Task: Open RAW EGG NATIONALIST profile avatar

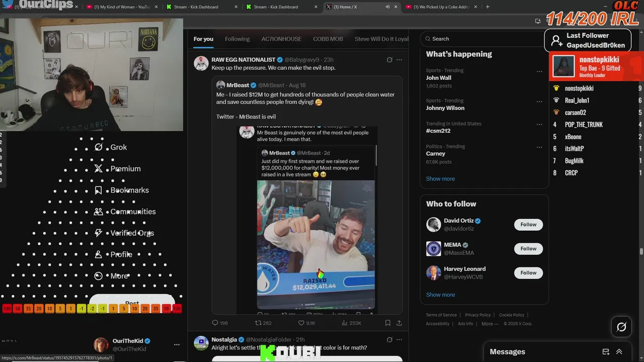Action: [x=201, y=63]
